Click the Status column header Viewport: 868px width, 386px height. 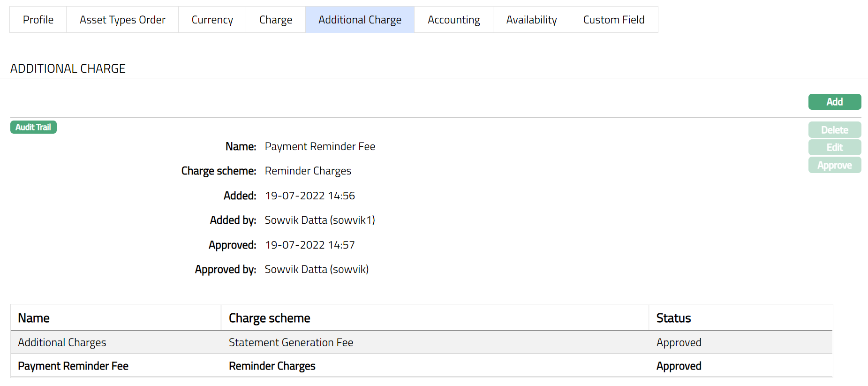click(673, 318)
